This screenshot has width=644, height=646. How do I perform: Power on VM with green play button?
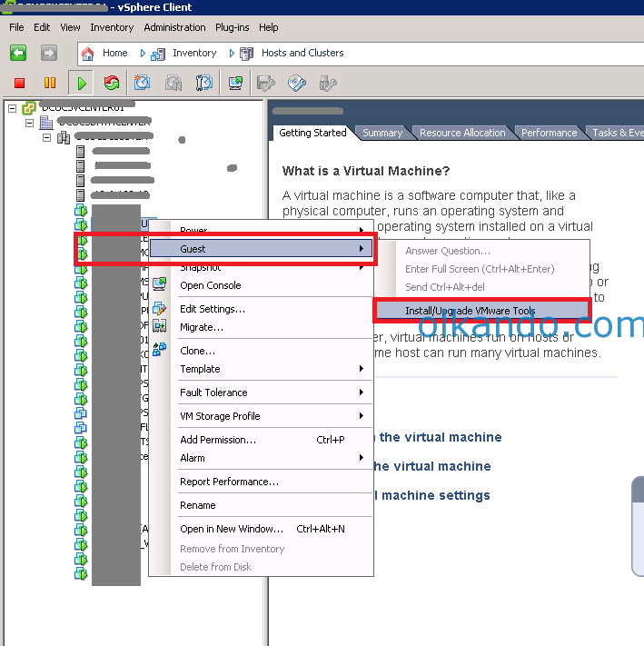tap(81, 84)
